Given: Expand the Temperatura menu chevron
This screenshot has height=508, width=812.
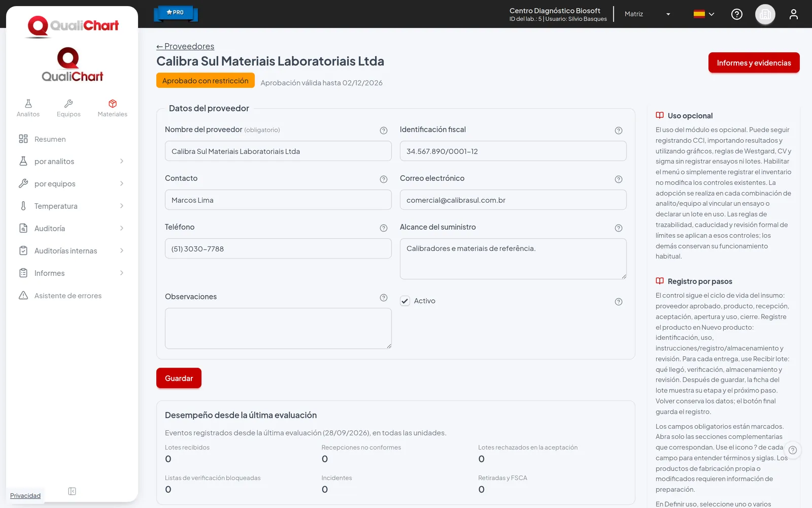Looking at the screenshot, I should pos(122,206).
